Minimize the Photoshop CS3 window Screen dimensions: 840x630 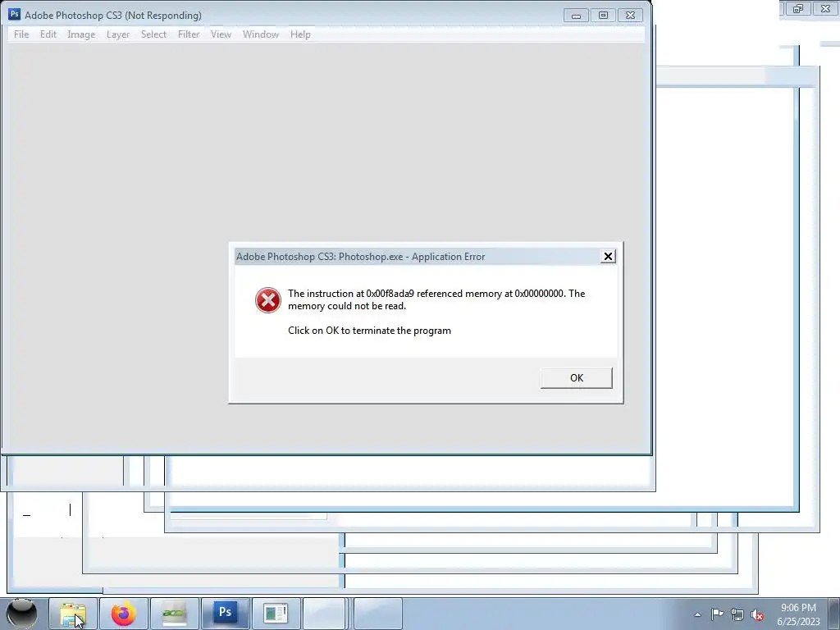[x=576, y=16]
